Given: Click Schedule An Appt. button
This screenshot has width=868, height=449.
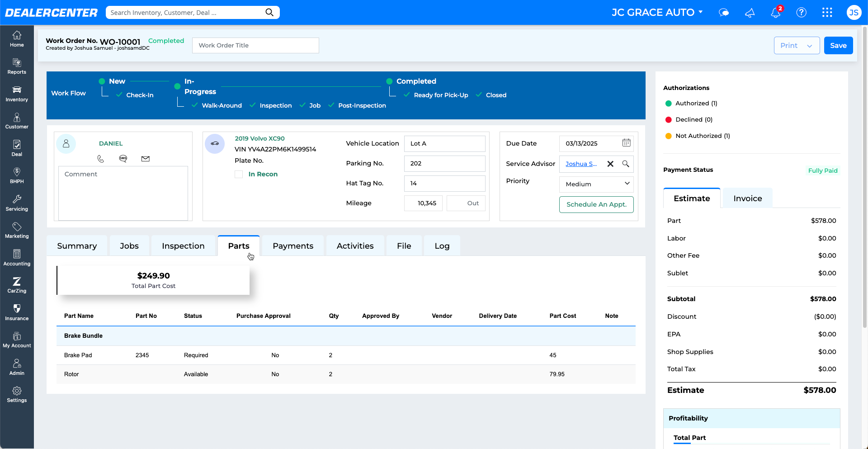Looking at the screenshot, I should click(596, 204).
